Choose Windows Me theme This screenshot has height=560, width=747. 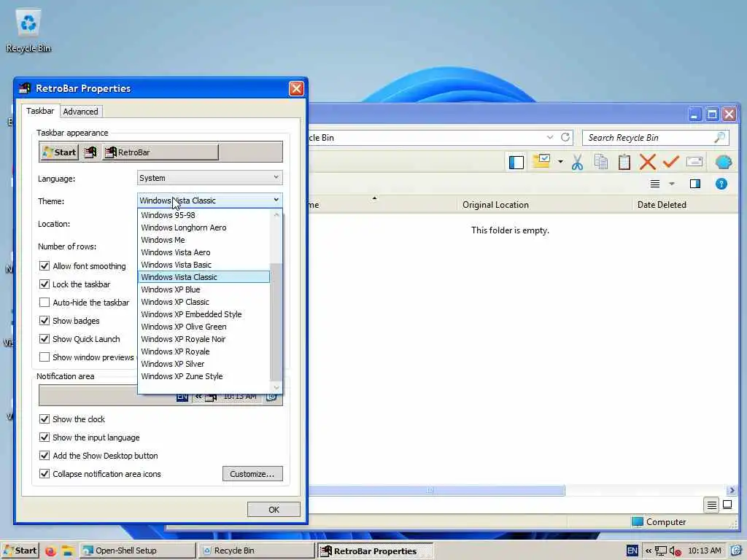[x=204, y=240]
